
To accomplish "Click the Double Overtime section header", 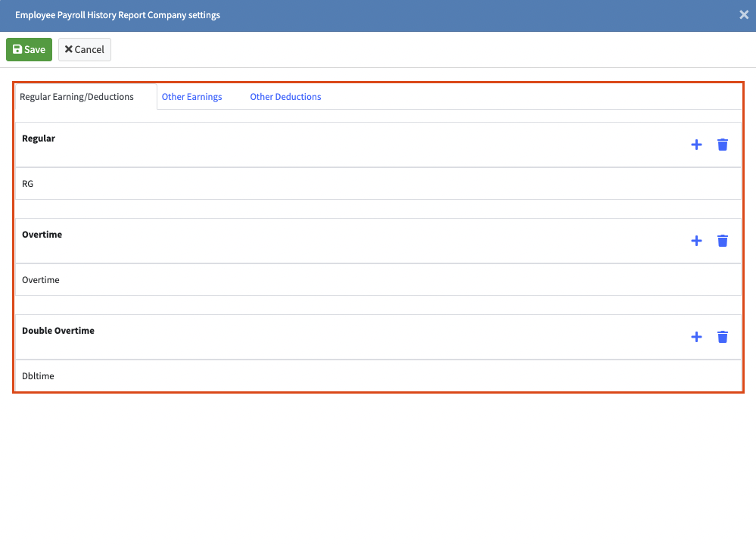I will pos(58,332).
